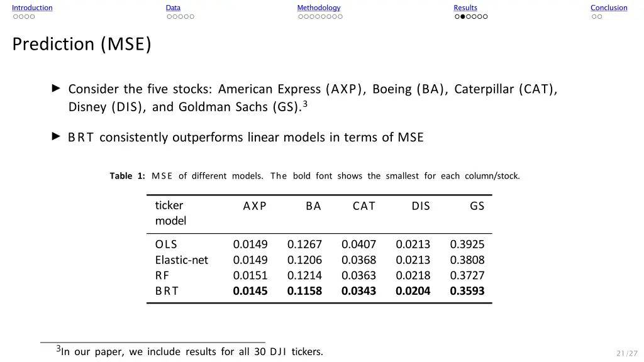Click the first bullet triangle marker

tap(56, 88)
